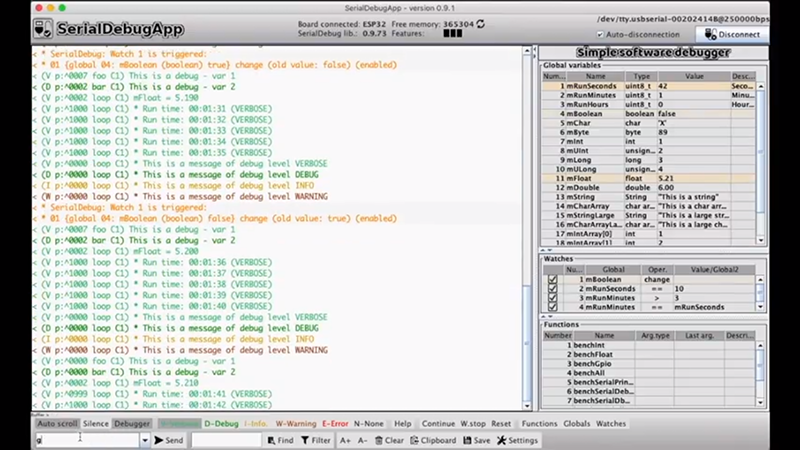Save the log with the Save button
The width and height of the screenshot is (800, 450).
[476, 440]
